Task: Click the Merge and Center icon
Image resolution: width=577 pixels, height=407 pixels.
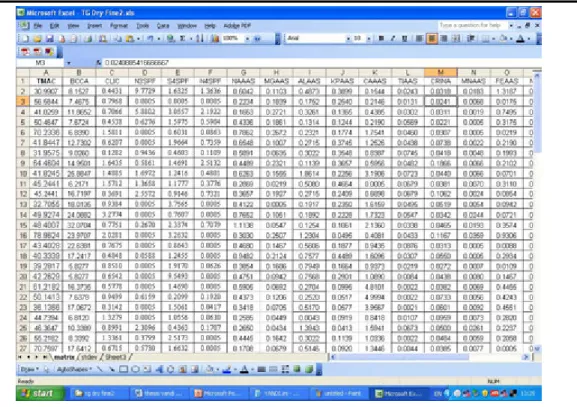Action: 456,38
